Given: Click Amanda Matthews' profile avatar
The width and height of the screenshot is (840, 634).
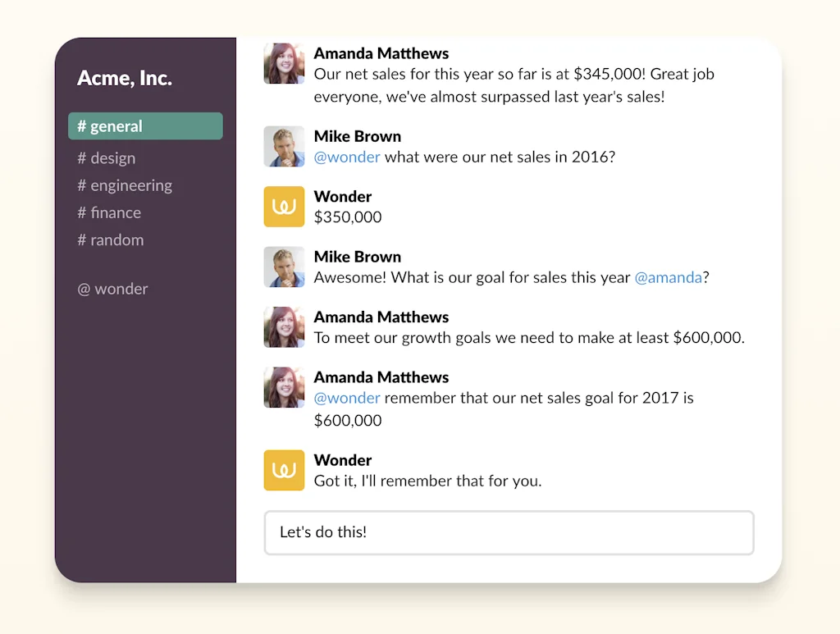Looking at the screenshot, I should (x=283, y=63).
